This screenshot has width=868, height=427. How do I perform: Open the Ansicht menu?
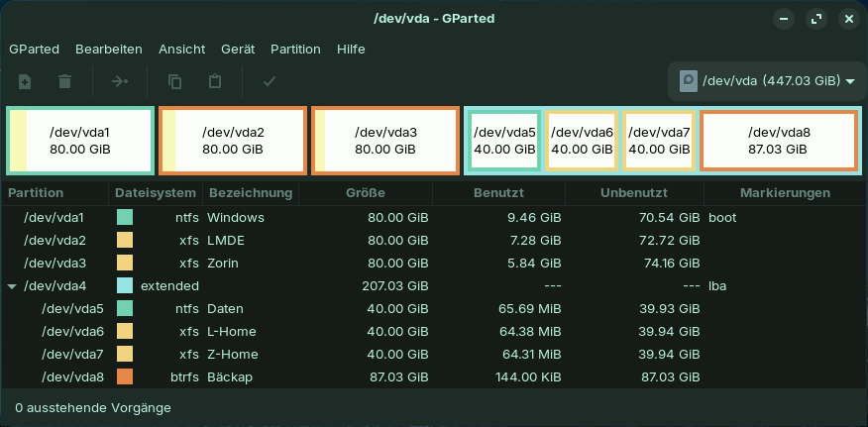point(181,50)
